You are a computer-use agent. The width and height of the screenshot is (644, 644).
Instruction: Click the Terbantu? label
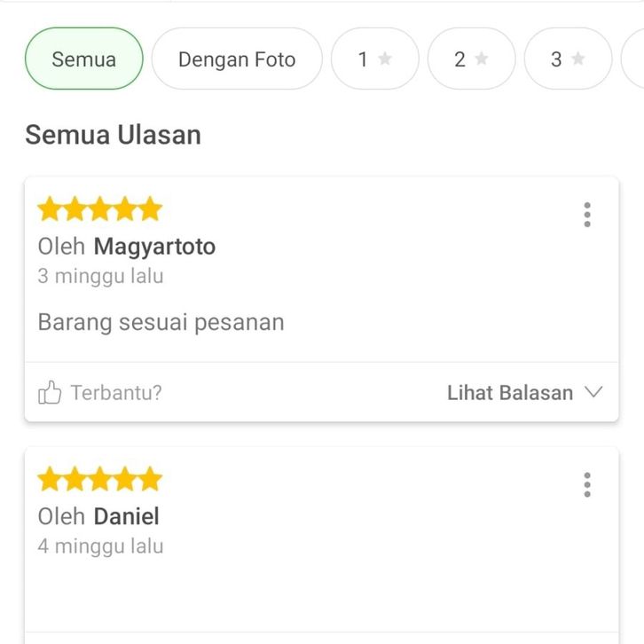(x=116, y=393)
